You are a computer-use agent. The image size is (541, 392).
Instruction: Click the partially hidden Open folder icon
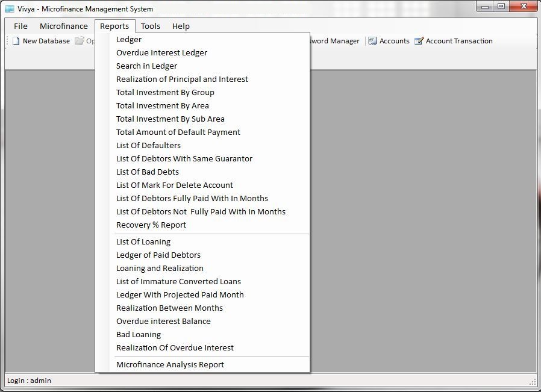pos(80,41)
